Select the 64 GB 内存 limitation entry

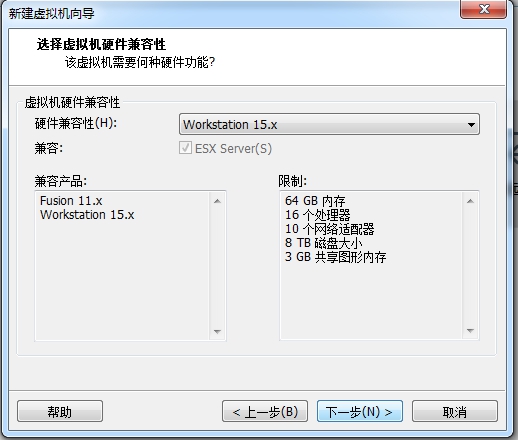315,201
